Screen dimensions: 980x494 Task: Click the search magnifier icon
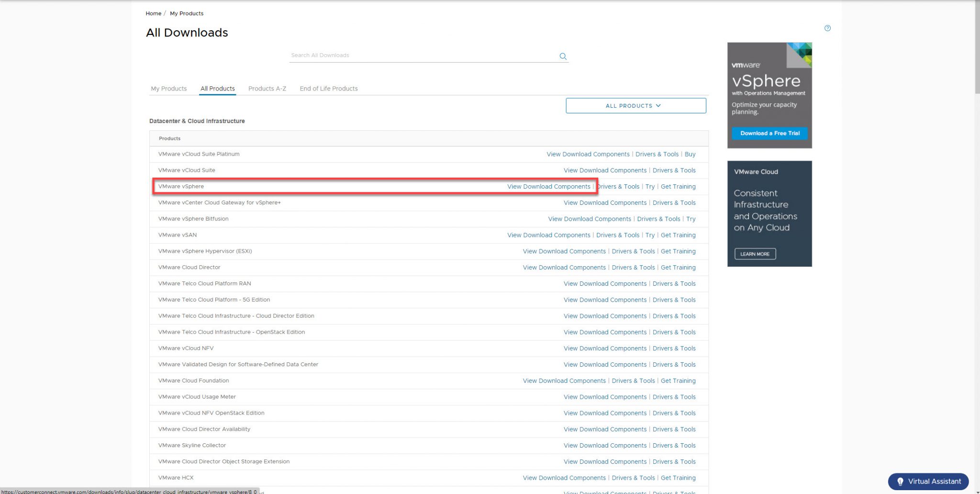coord(563,56)
